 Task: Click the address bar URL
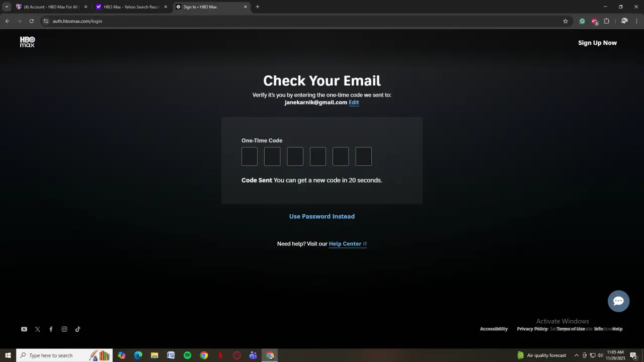[x=77, y=21]
